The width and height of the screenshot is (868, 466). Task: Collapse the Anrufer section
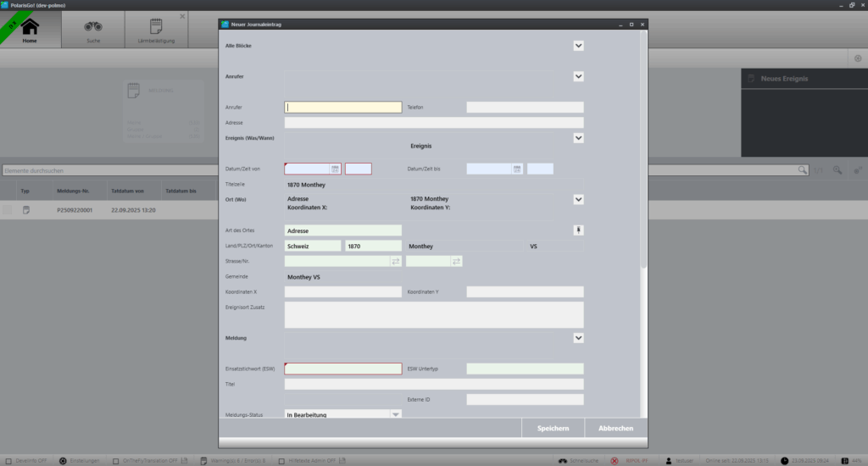[x=579, y=76]
